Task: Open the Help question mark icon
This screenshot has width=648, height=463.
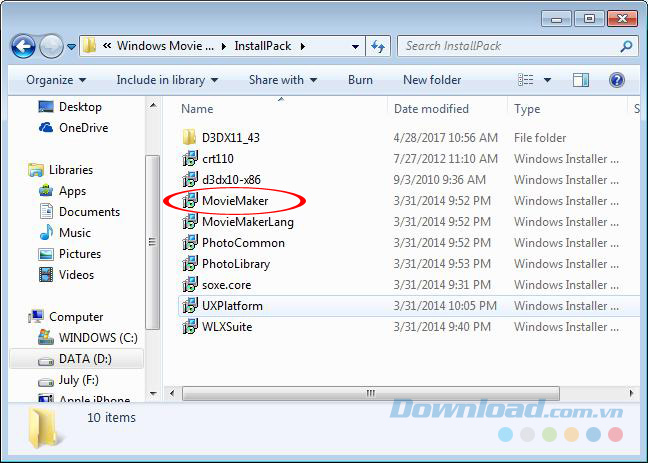Action: [617, 80]
